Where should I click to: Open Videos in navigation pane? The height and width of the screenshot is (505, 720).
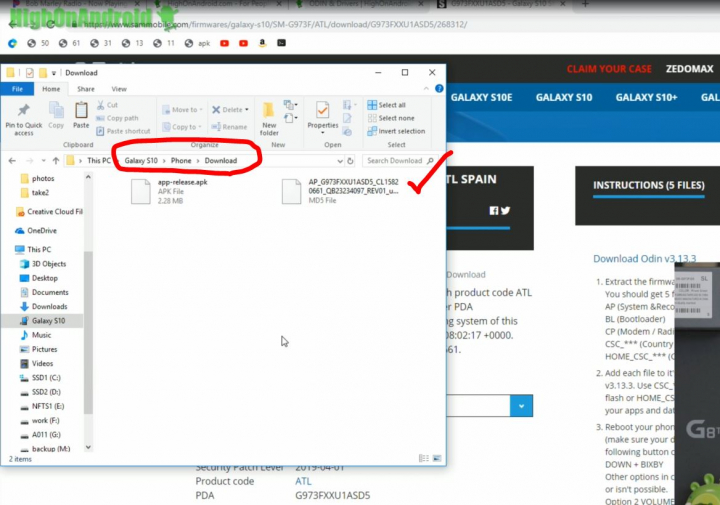tap(37, 364)
